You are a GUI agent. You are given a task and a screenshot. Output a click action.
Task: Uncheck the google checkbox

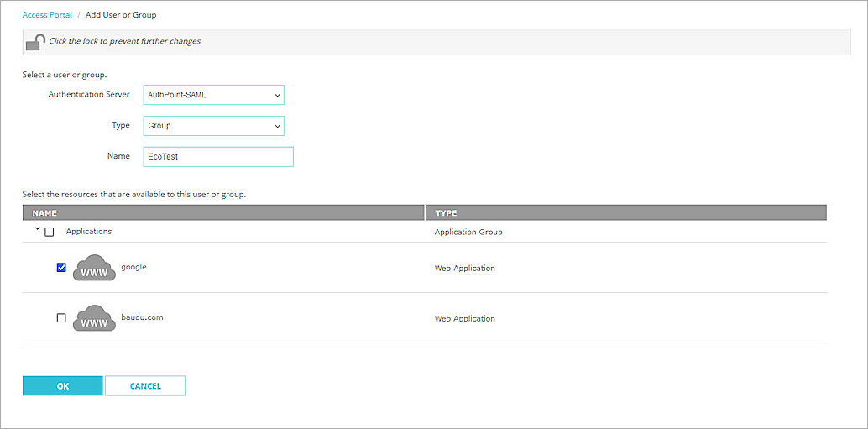pos(61,267)
